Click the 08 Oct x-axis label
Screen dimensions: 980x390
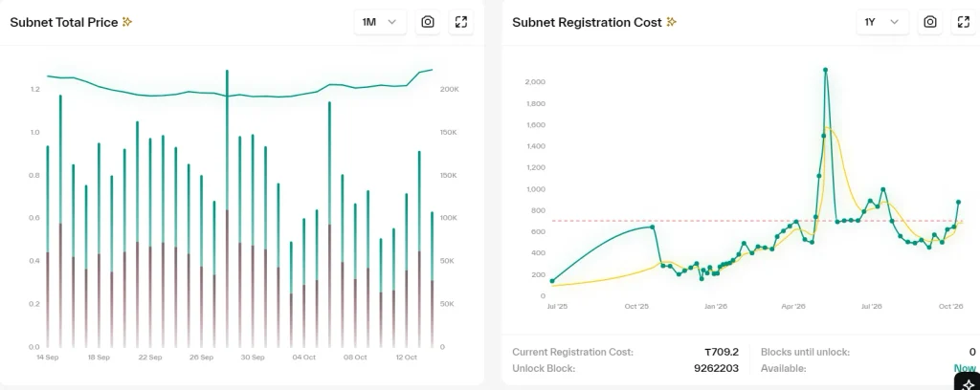[x=355, y=357]
